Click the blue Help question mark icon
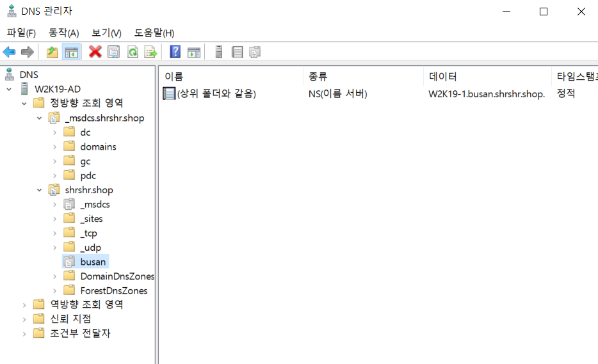 tap(175, 52)
